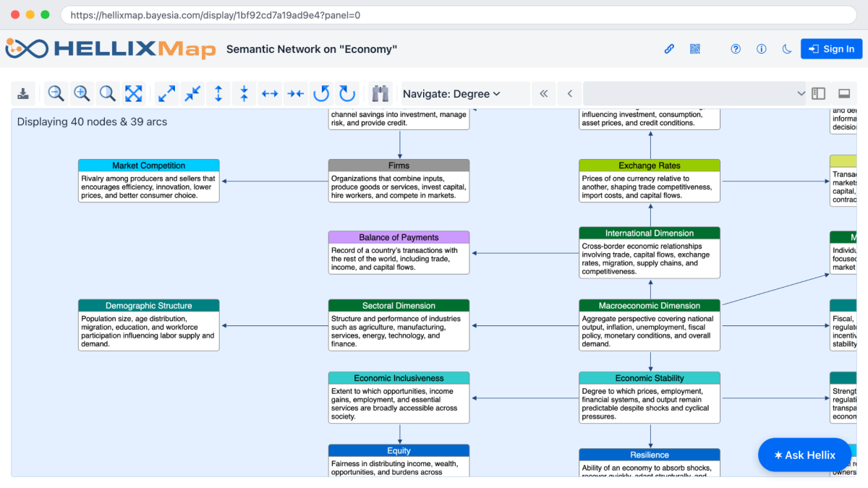868x488 pixels.
Task: Open search with the binoculars icon
Action: [380, 93]
